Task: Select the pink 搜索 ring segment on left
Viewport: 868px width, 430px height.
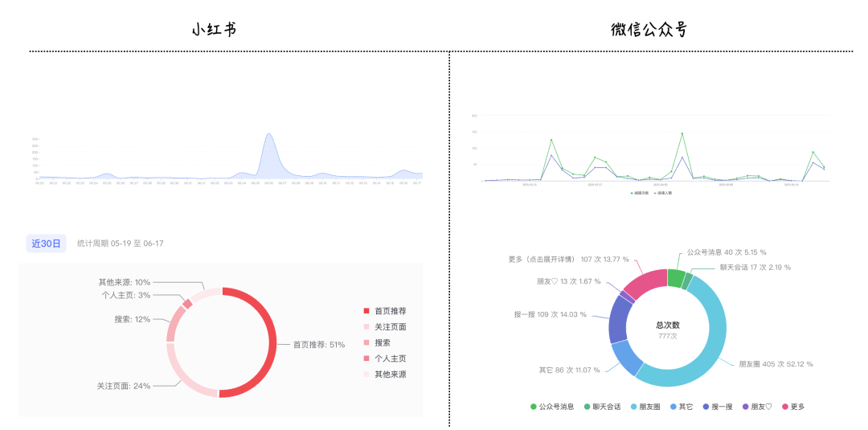Action: pyautogui.click(x=175, y=324)
